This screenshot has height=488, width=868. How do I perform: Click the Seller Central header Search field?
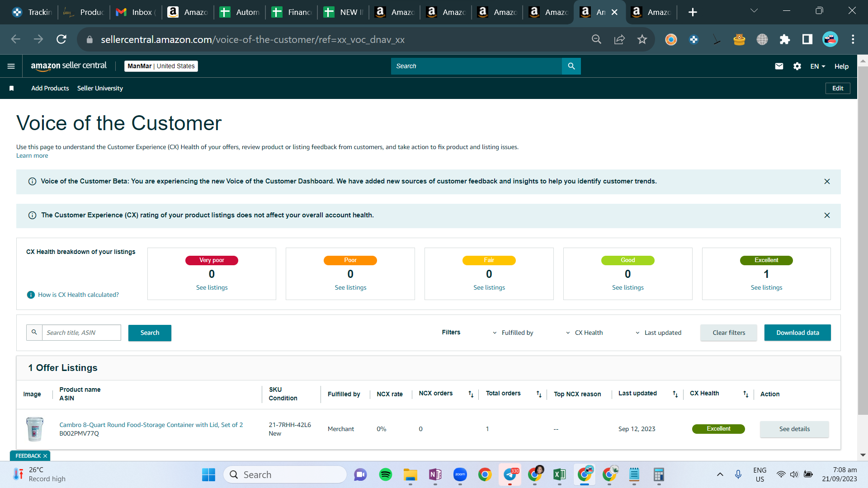pyautogui.click(x=476, y=66)
